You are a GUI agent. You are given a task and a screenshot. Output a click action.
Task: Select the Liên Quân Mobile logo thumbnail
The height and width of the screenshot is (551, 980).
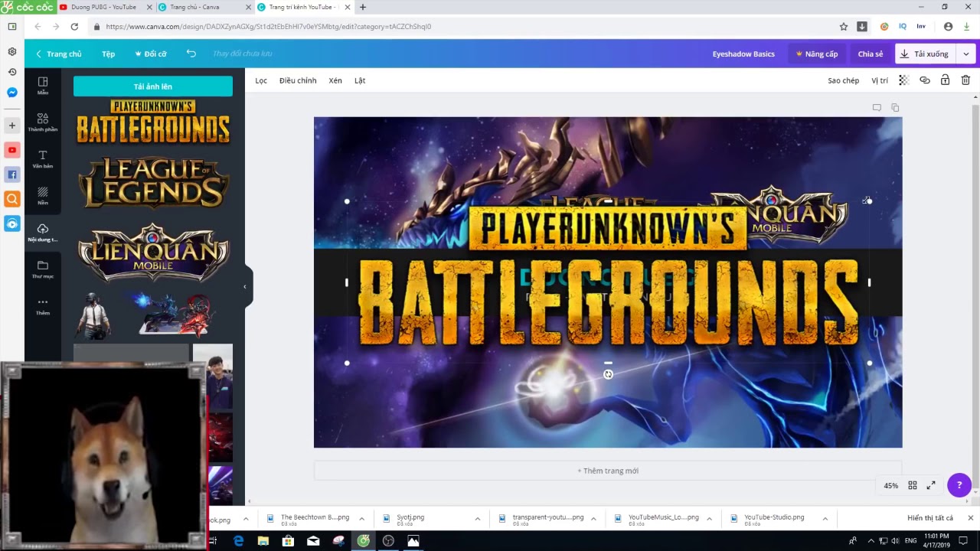(x=153, y=253)
